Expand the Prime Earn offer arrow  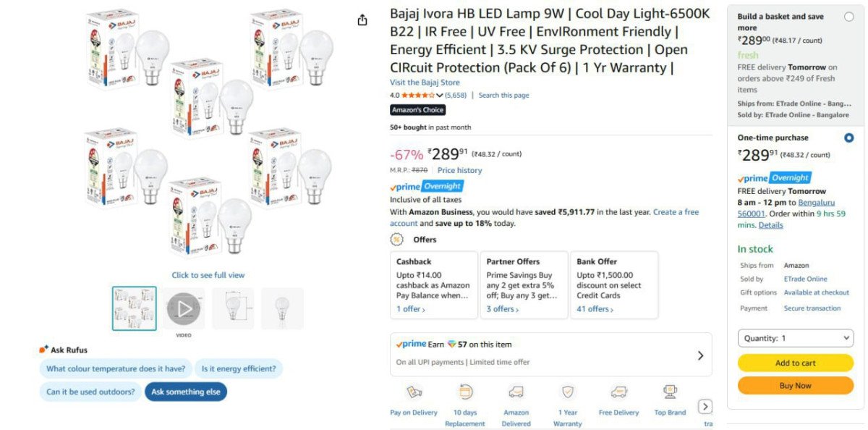tap(700, 355)
